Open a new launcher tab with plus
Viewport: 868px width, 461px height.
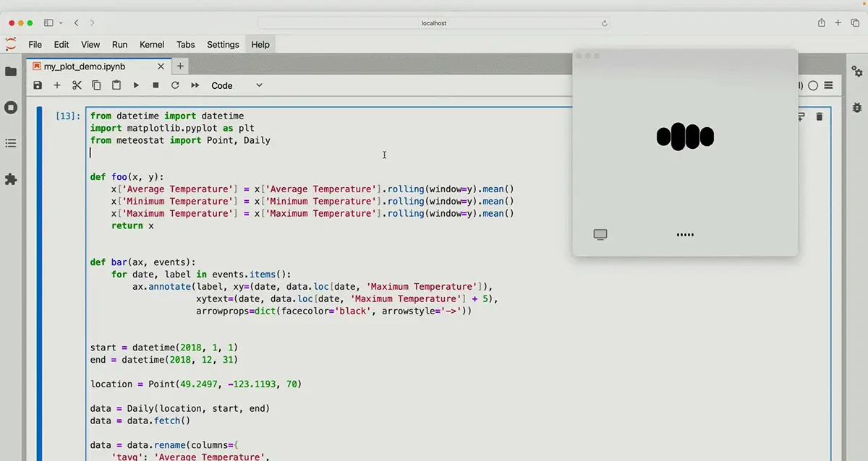181,66
